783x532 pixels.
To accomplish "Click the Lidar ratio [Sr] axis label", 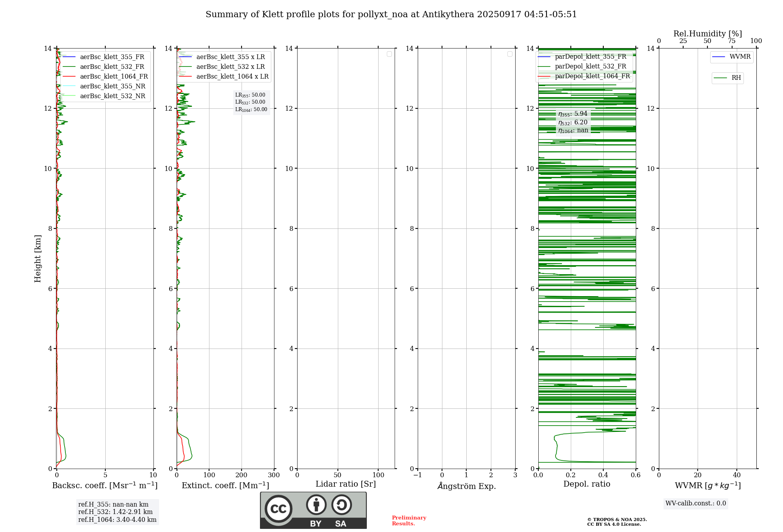I will coord(346,484).
